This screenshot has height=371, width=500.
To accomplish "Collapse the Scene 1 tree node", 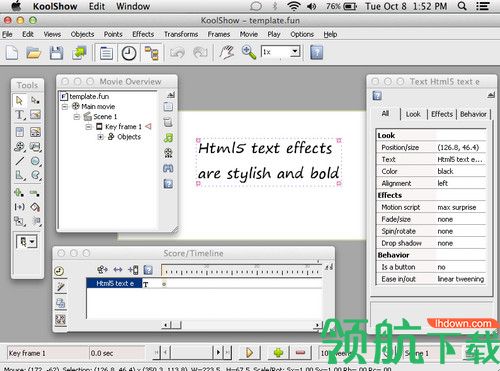I will pyautogui.click(x=77, y=117).
